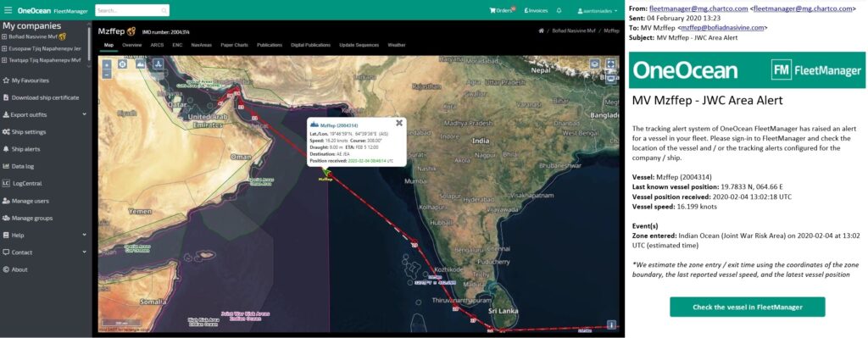This screenshot has width=868, height=338.
Task: Toggle the hamburger sidebar menu
Action: (7, 10)
